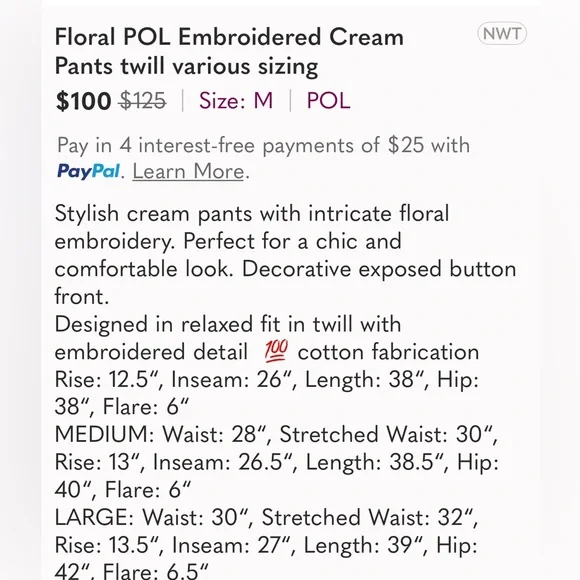Click the MEDIUM waist measurement line
Viewport: 580px width, 580px height.
coord(276,434)
